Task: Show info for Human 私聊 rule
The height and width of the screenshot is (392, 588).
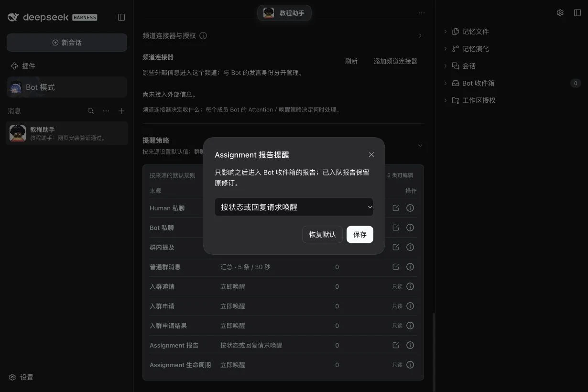Action: point(410,208)
